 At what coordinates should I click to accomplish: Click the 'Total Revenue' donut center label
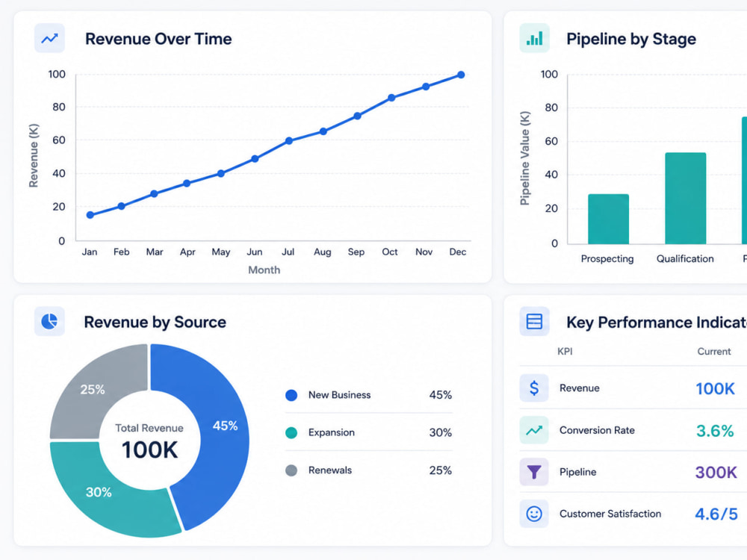tap(149, 428)
